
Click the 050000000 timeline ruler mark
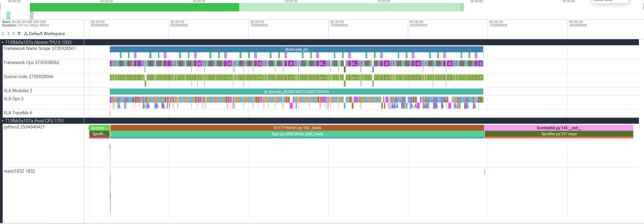click(179, 23)
